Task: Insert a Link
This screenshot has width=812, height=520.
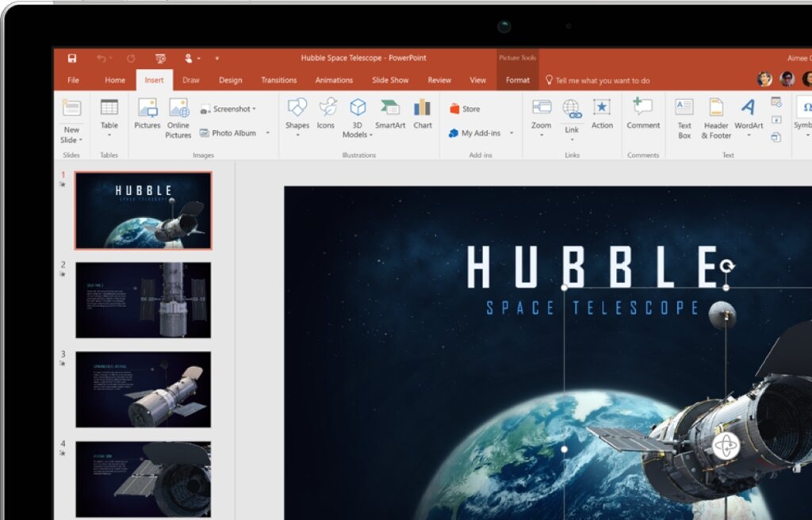Action: click(572, 118)
